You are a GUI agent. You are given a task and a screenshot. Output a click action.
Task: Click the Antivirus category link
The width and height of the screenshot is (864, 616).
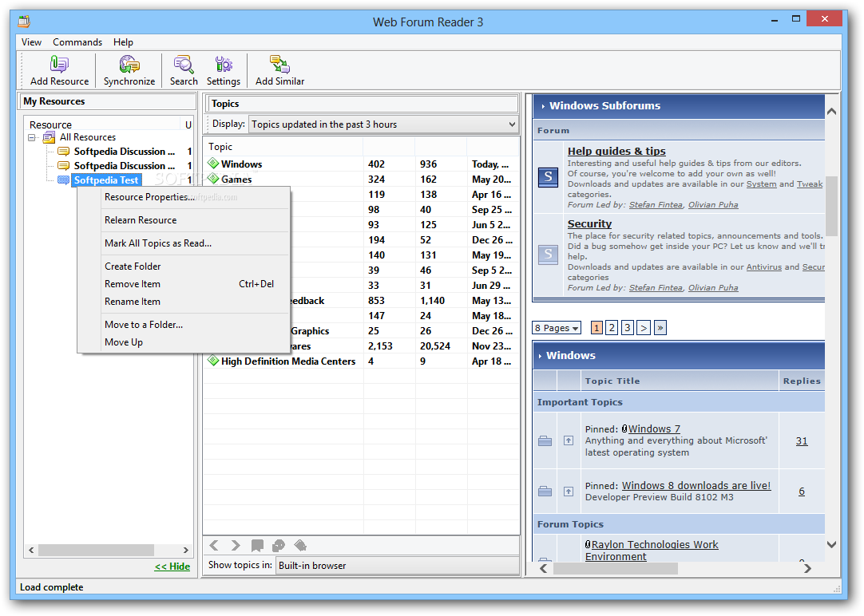click(x=763, y=267)
